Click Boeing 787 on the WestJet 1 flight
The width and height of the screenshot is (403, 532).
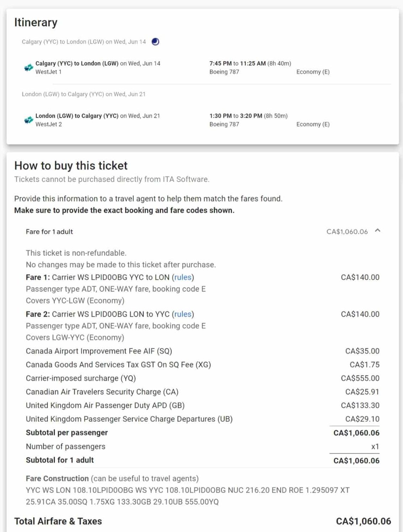point(224,72)
